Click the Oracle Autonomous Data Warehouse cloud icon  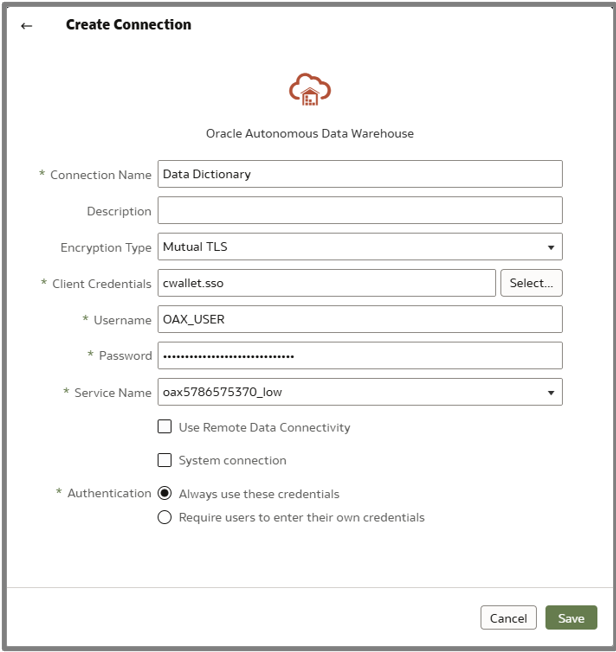pyautogui.click(x=310, y=90)
